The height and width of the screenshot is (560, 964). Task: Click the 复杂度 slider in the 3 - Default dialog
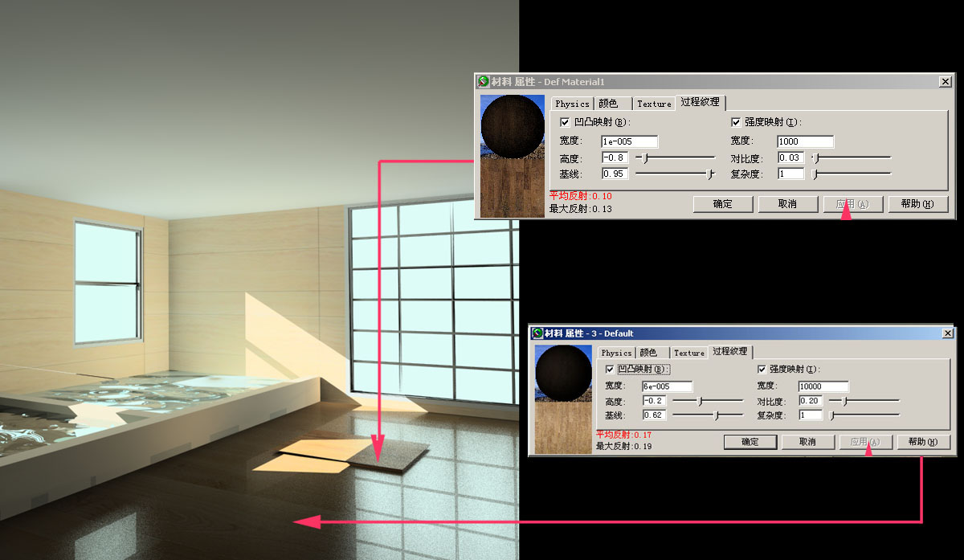(864, 415)
